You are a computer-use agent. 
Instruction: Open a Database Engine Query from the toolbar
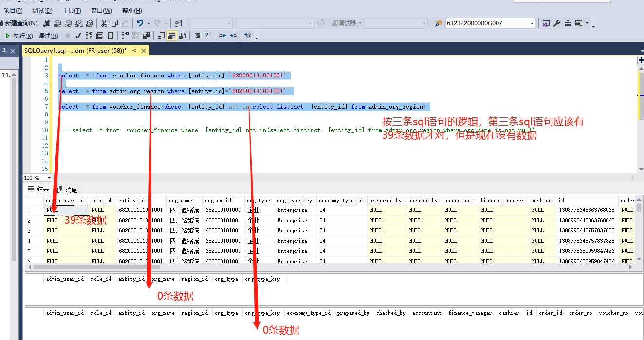pyautogui.click(x=47, y=23)
